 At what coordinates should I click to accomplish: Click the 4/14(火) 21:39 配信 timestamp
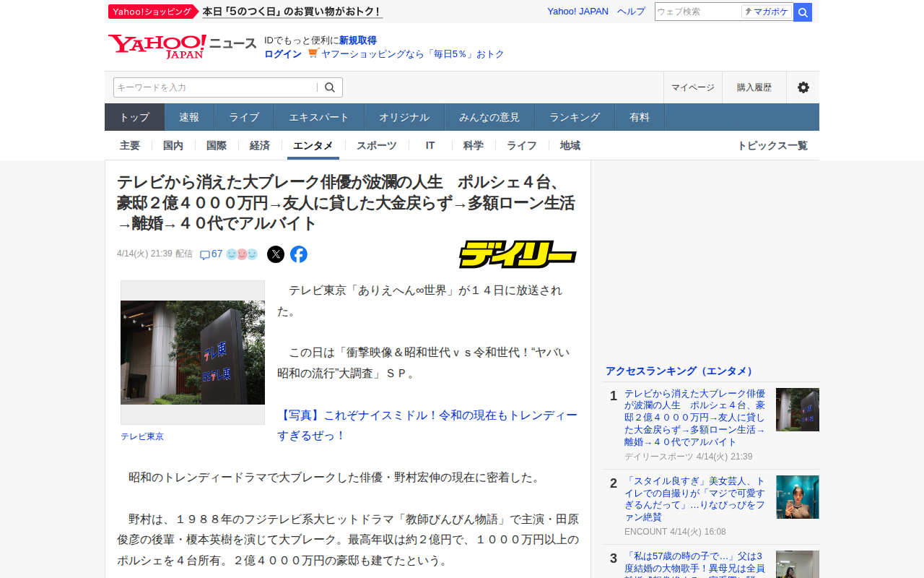(154, 254)
